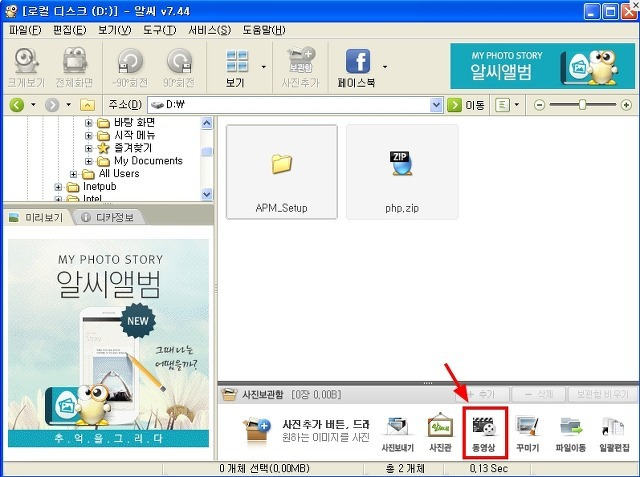Click folder tree scrollbar down arrow
The image size is (640, 477).
pyautogui.click(x=207, y=194)
